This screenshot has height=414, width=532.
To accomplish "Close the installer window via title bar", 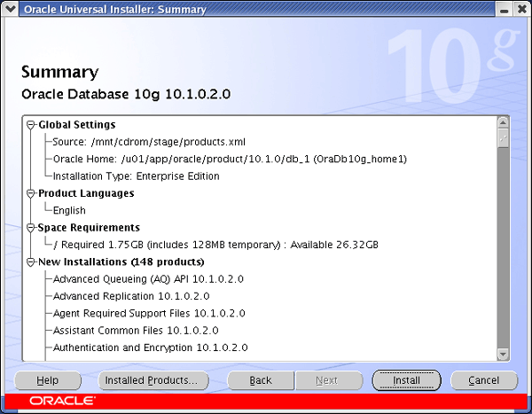I will coord(521,9).
